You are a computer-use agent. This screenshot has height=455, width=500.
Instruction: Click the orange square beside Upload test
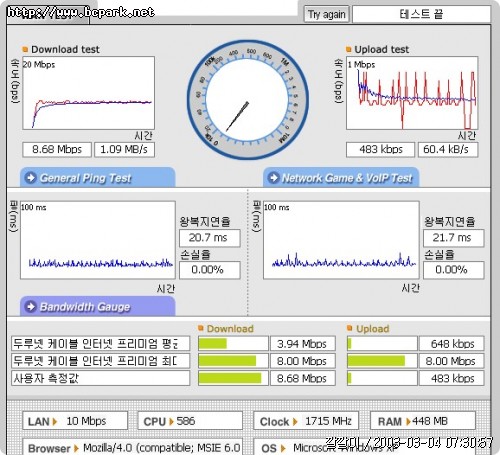tap(349, 50)
